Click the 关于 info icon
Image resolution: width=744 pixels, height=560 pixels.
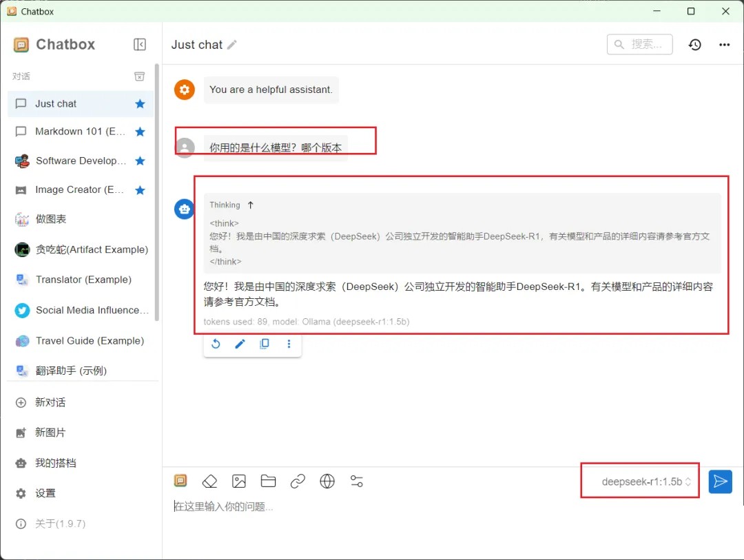coord(21,524)
